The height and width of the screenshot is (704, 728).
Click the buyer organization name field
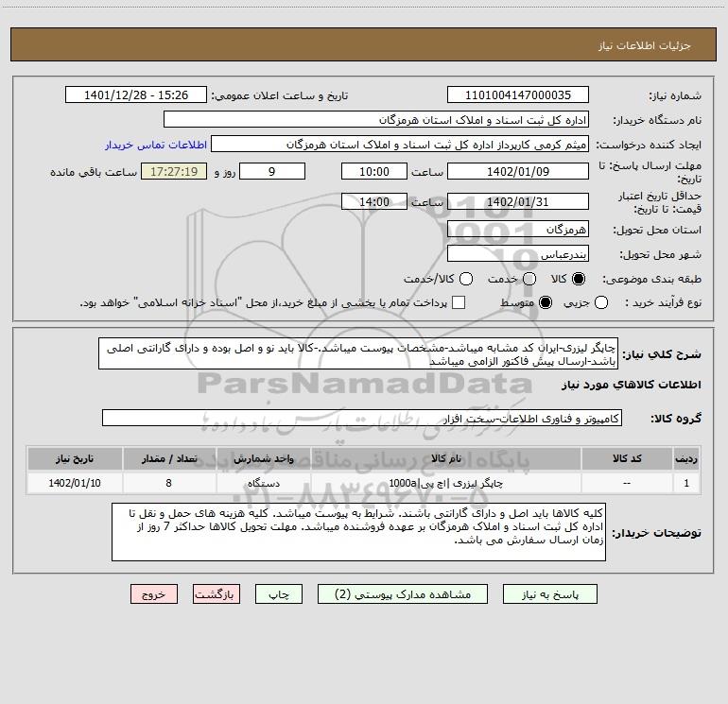tap(376, 120)
